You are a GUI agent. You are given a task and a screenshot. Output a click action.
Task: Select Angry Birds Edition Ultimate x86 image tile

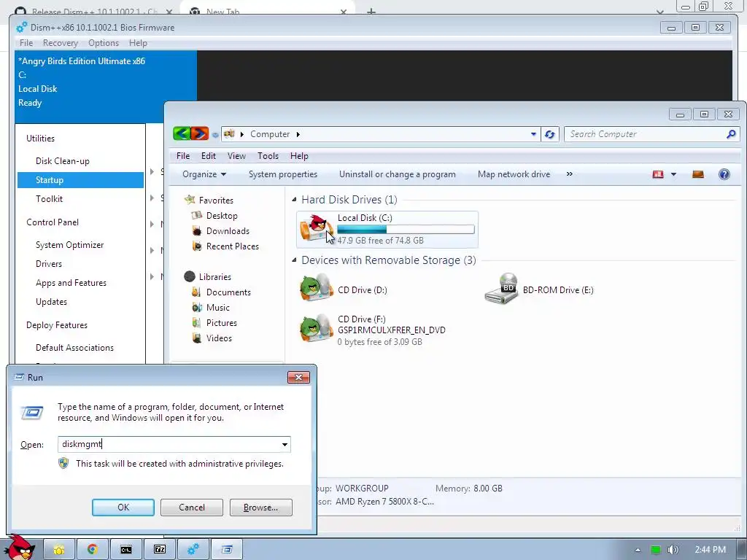tap(106, 87)
